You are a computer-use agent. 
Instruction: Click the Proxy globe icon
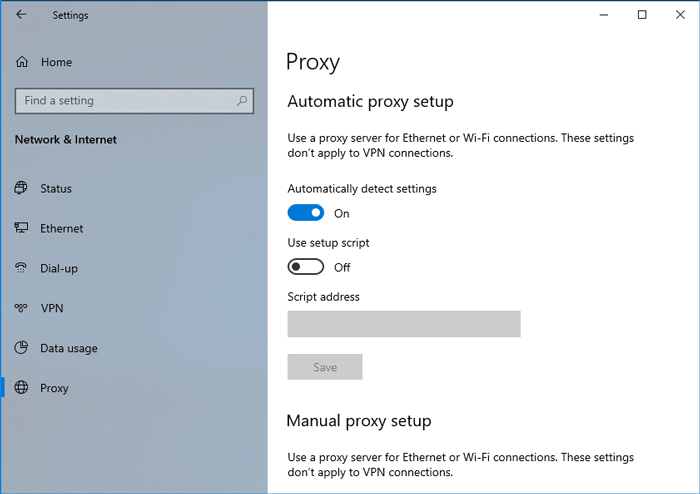[21, 387]
